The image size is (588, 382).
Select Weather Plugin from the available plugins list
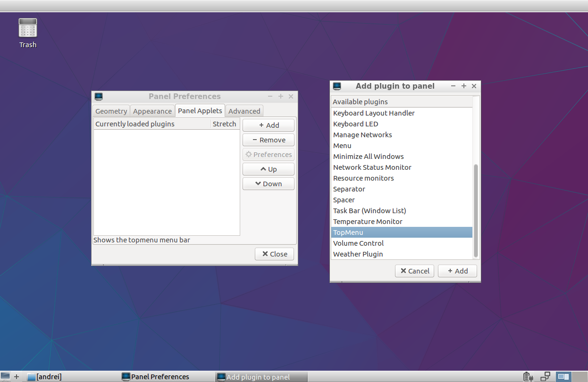358,254
